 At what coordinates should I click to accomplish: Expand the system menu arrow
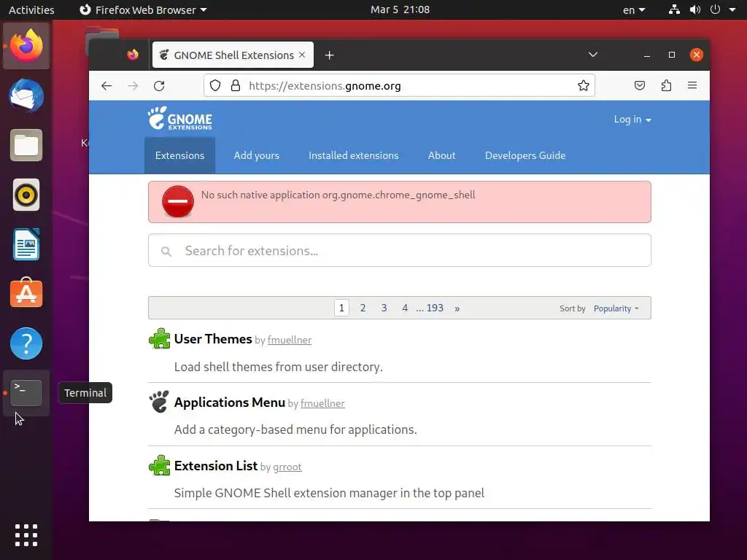732,9
